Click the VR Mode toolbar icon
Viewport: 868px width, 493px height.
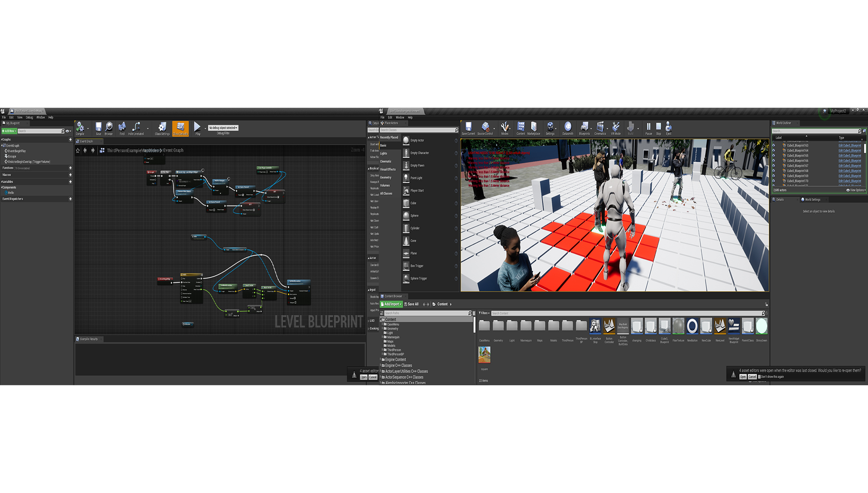click(x=616, y=128)
